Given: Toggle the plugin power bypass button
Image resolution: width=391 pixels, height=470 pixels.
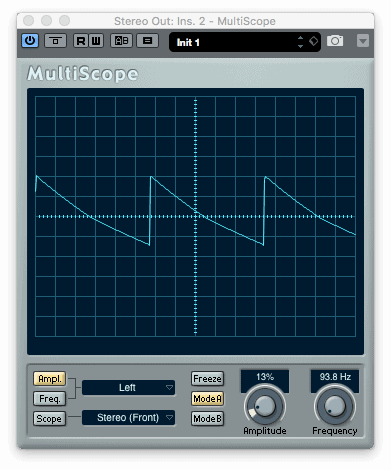Looking at the screenshot, I should pos(30,41).
